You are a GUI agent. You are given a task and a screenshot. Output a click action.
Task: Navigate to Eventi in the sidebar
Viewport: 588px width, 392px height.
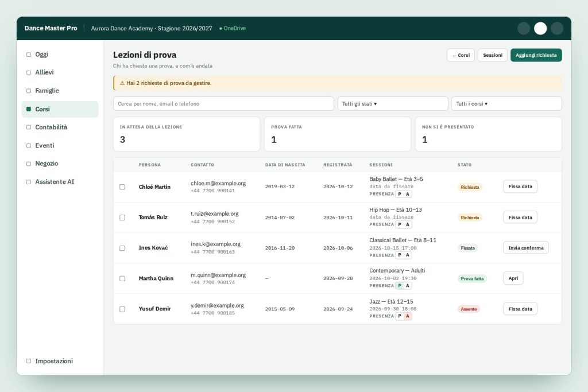[x=60, y=145]
